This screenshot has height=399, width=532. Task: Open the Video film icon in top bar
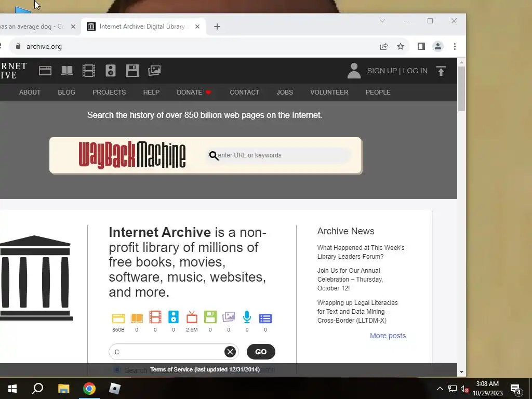(89, 71)
